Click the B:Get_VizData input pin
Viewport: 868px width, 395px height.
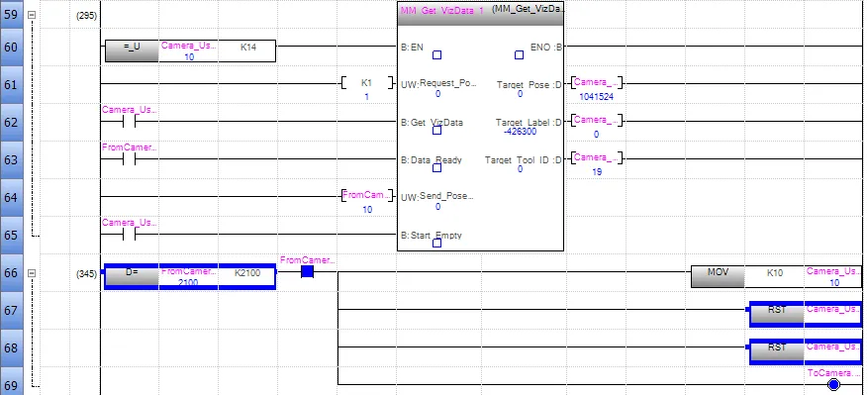click(x=432, y=123)
